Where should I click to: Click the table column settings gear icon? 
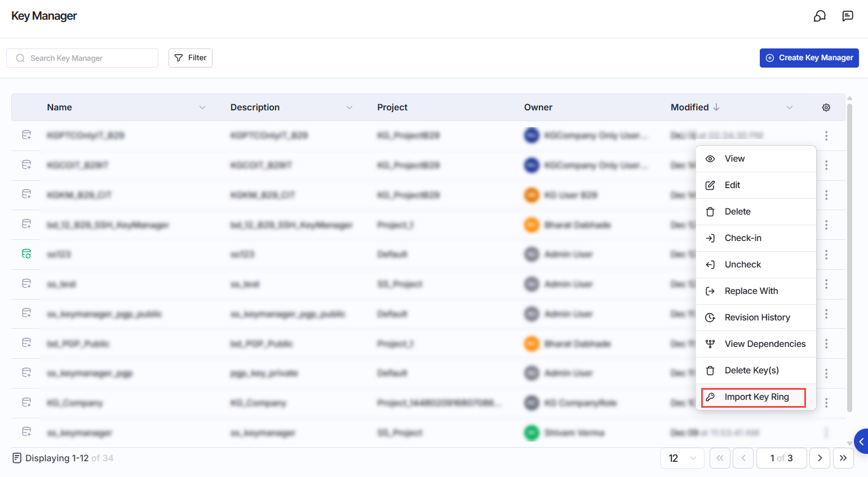click(x=826, y=108)
